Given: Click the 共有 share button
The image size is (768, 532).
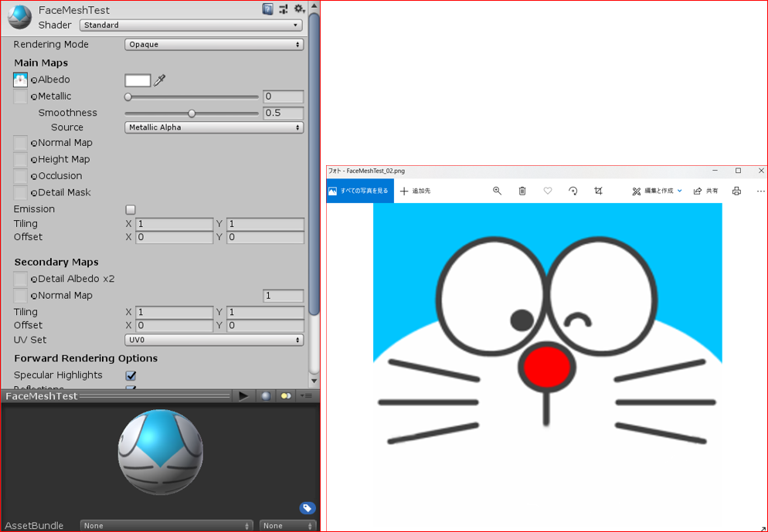Looking at the screenshot, I should coord(705,191).
